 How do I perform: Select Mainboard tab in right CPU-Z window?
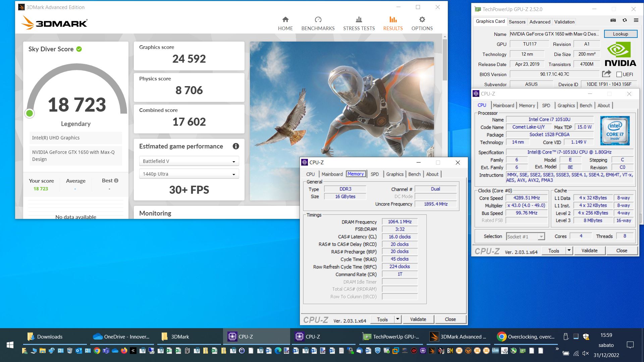click(503, 105)
